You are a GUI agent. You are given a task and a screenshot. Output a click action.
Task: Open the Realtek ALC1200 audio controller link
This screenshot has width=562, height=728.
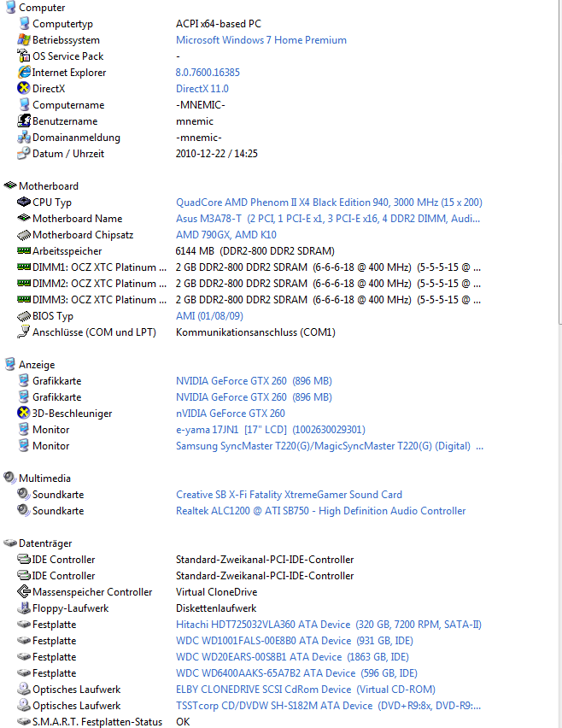click(x=320, y=511)
